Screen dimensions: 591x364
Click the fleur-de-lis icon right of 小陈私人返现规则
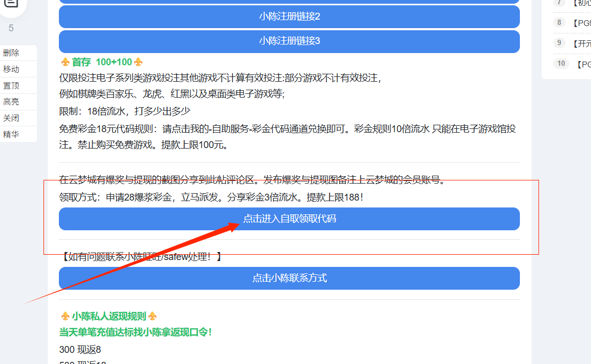153,316
